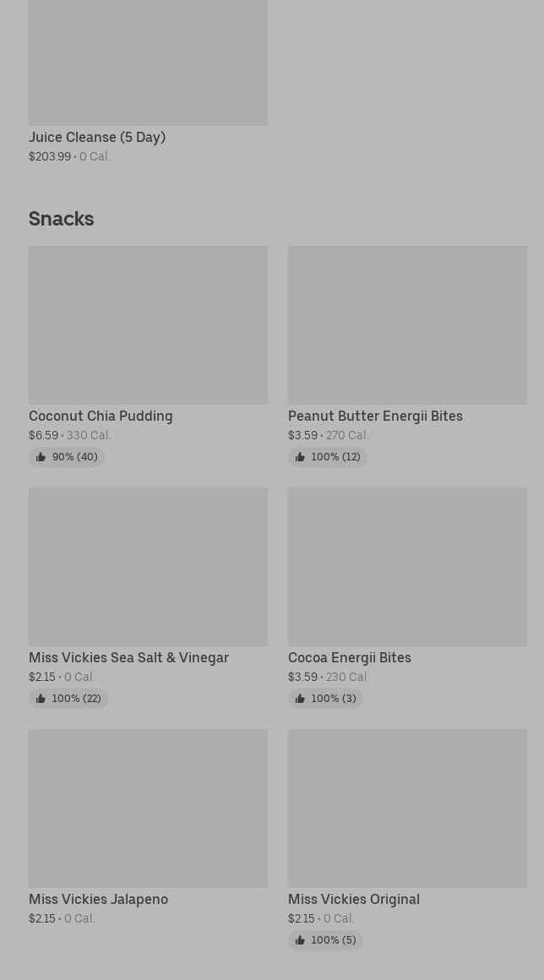Image resolution: width=544 pixels, height=980 pixels.
Task: Click the Miss Vickies Jalapeno title
Action: pos(98,899)
